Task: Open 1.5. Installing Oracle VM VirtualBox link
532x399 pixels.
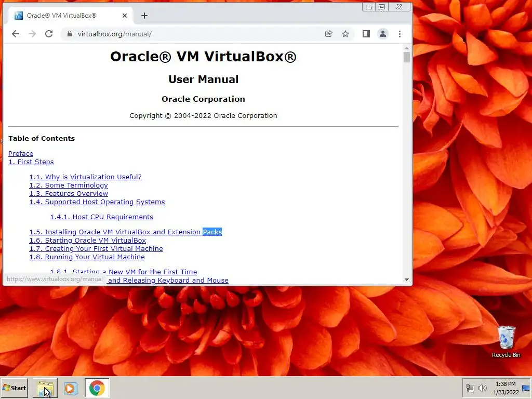Action: coord(126,232)
